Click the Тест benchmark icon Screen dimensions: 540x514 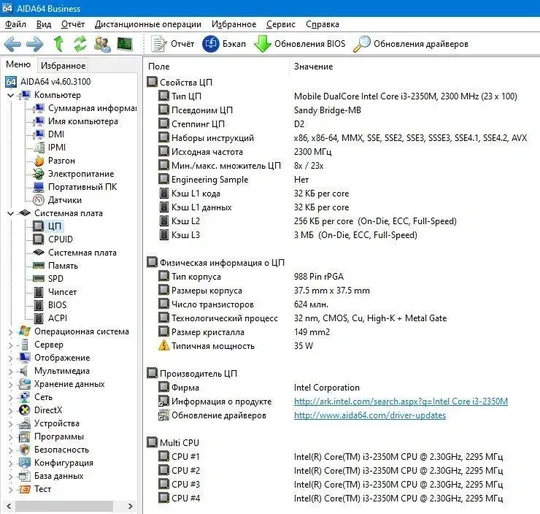click(x=25, y=489)
